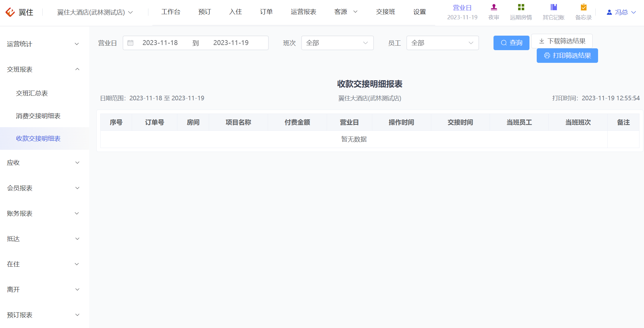Open the 设置 menu
The width and height of the screenshot is (644, 328).
[x=419, y=12]
